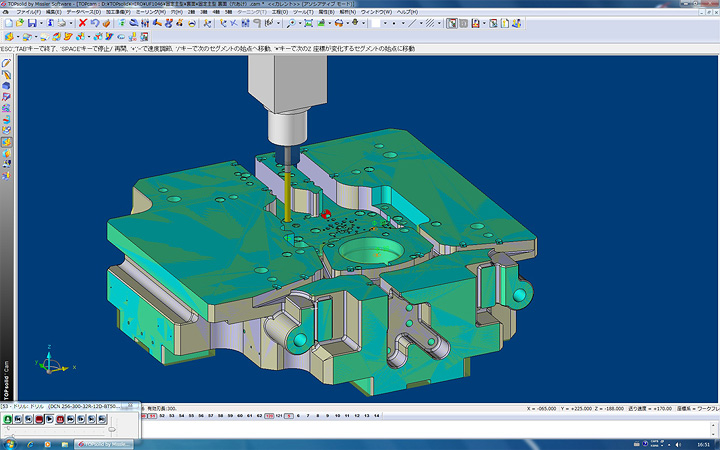Screen dimensions: 720x450
Task: Click the white color swatch in the toolbar
Action: [376, 23]
